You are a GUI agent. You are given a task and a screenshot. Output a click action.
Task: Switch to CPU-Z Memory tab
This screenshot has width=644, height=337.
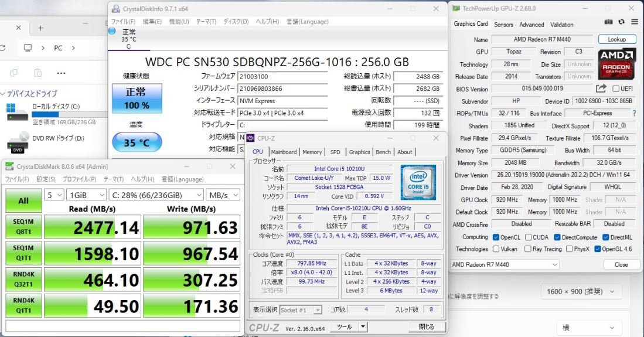312,152
